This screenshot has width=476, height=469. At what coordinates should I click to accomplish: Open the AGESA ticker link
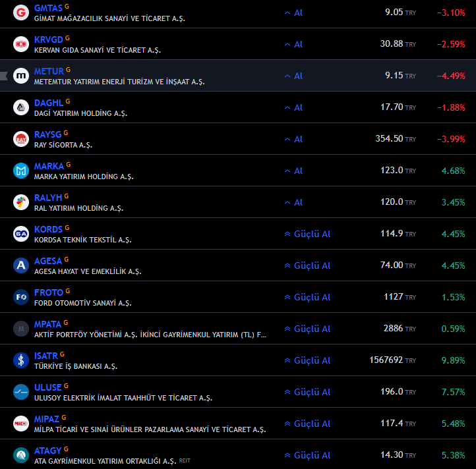coord(48,261)
